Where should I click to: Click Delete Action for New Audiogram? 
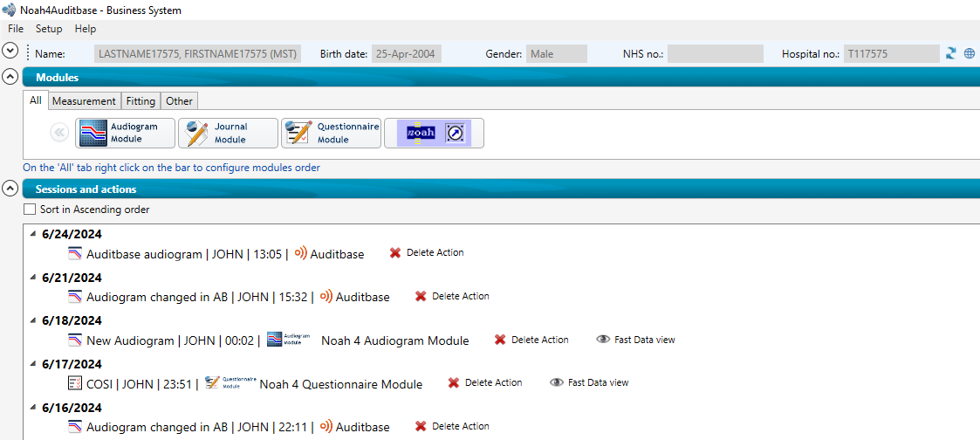click(540, 340)
